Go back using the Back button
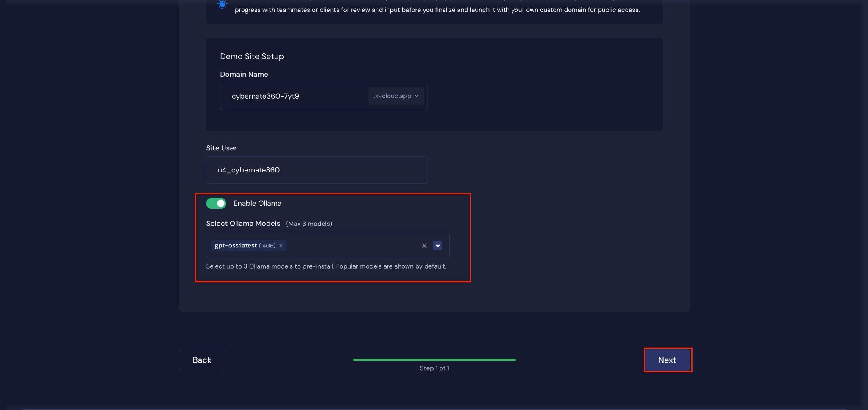 point(201,360)
